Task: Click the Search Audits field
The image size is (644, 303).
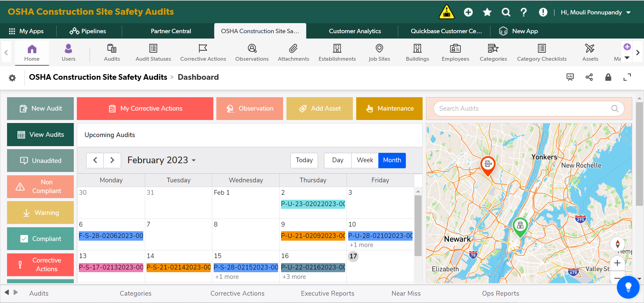Action: [x=529, y=109]
